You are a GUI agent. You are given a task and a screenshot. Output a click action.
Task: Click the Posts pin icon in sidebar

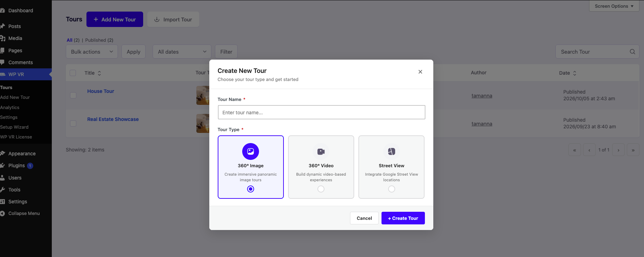coord(2,26)
